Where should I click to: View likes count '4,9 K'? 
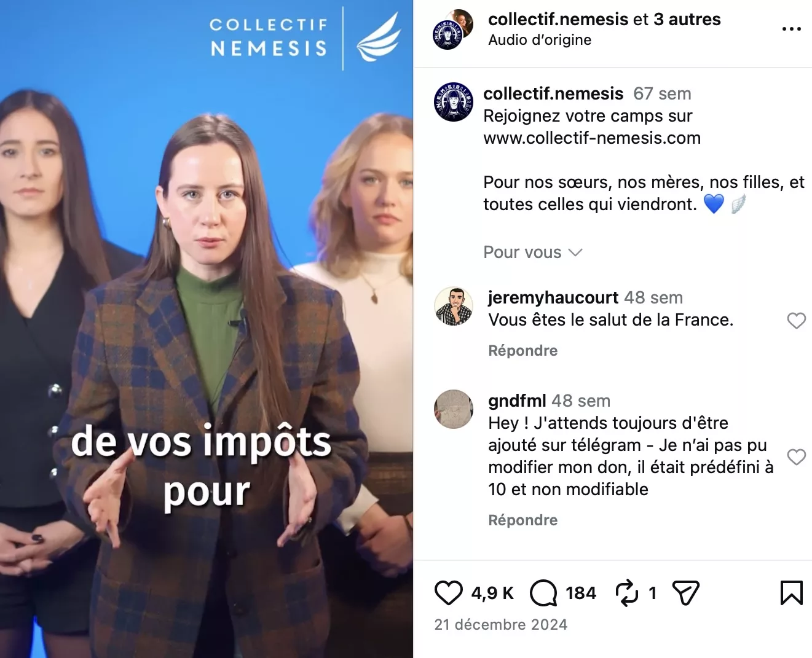(x=492, y=593)
